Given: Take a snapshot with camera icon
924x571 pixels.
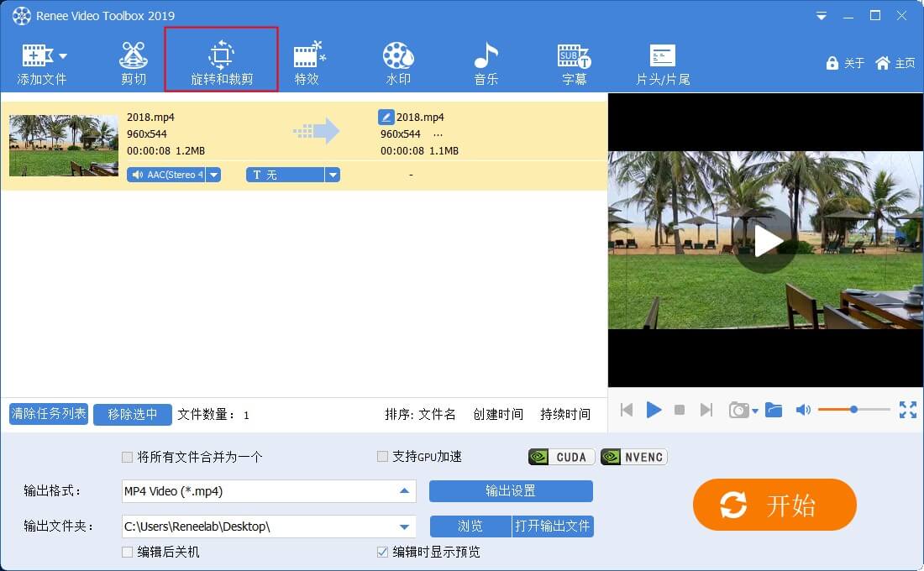Looking at the screenshot, I should click(x=738, y=410).
